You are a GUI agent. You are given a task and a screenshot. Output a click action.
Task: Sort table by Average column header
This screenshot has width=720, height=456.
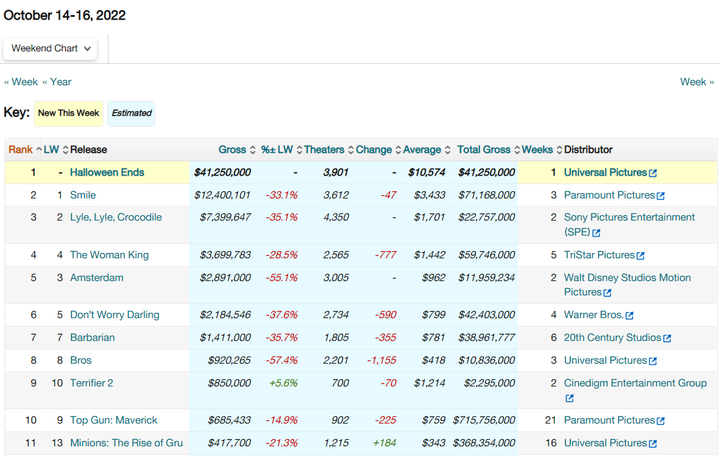click(x=421, y=150)
